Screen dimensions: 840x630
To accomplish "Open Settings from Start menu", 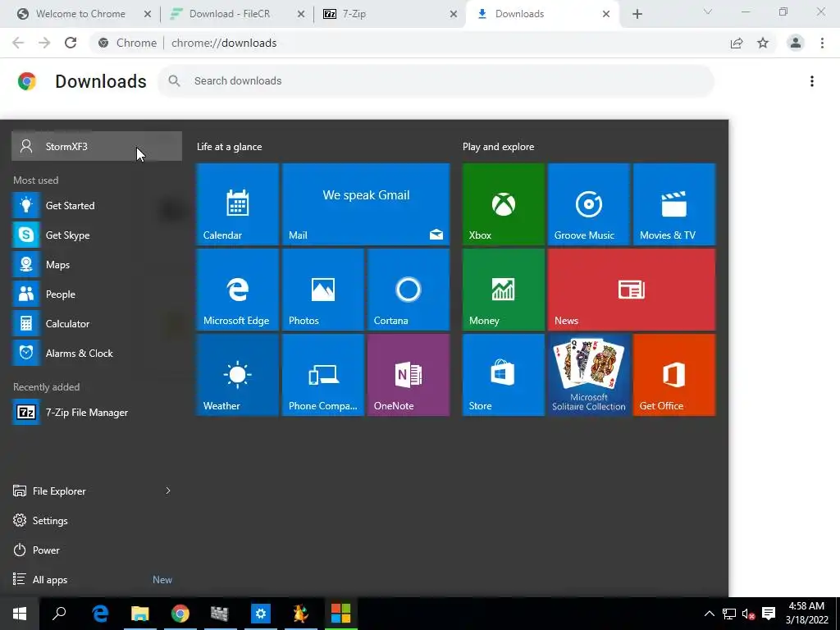I will pos(97,521).
